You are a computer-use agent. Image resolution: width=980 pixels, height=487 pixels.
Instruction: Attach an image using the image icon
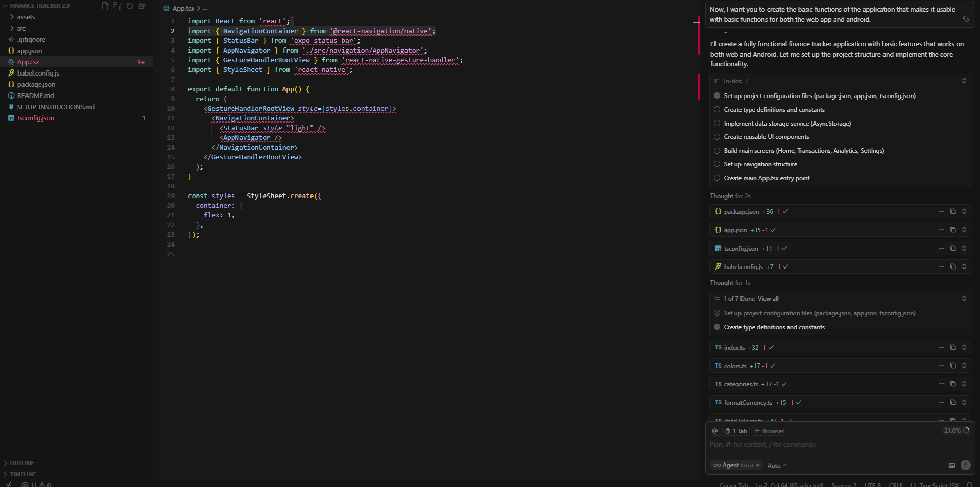coord(952,465)
